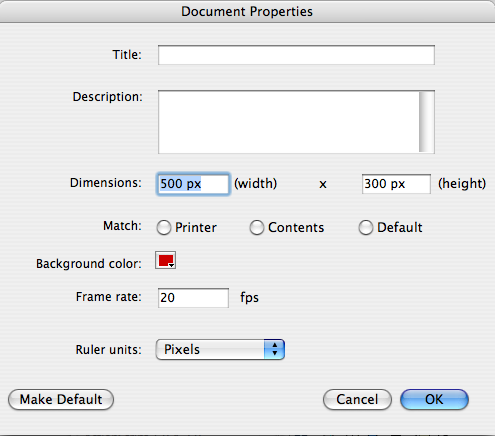This screenshot has width=495, height=436.
Task: Click the Dimensions label text
Action: click(106, 183)
